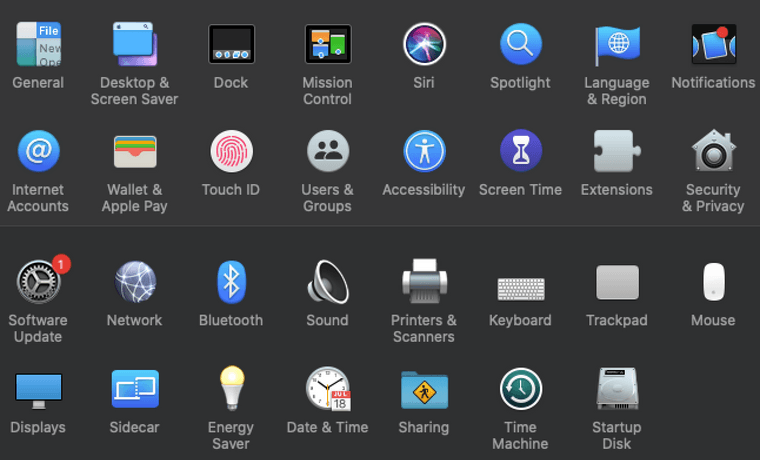Open Screen Time hourglass icon
Screen dimensions: 760x460
point(521,151)
